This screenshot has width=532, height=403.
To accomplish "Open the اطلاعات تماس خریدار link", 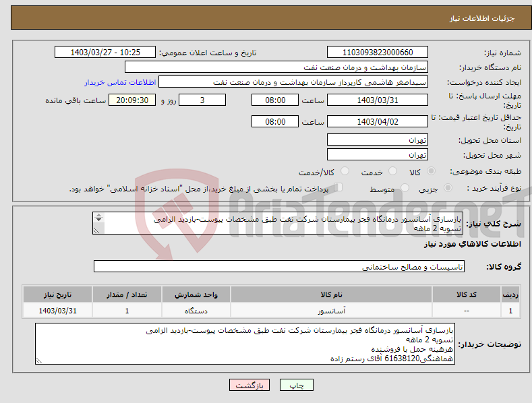I will 120,82.
